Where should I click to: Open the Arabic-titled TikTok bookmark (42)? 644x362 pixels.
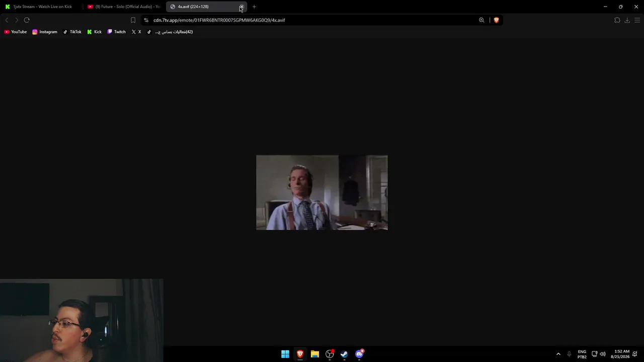pos(170,32)
